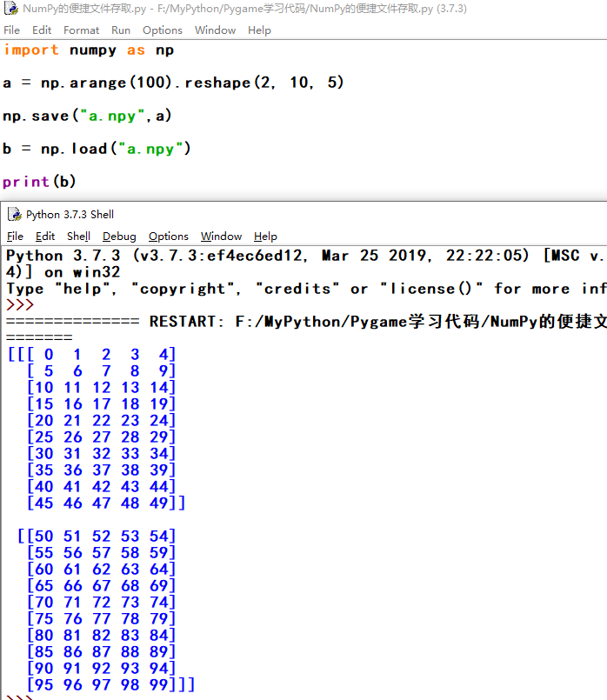
Task: Click the 'Python 3.7.3' version text in shell
Action: tap(63, 256)
